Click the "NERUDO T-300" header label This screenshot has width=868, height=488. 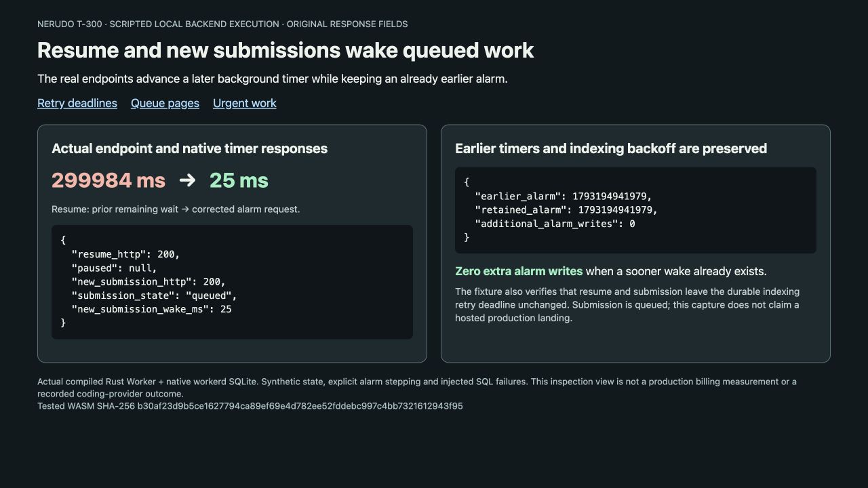click(x=222, y=24)
